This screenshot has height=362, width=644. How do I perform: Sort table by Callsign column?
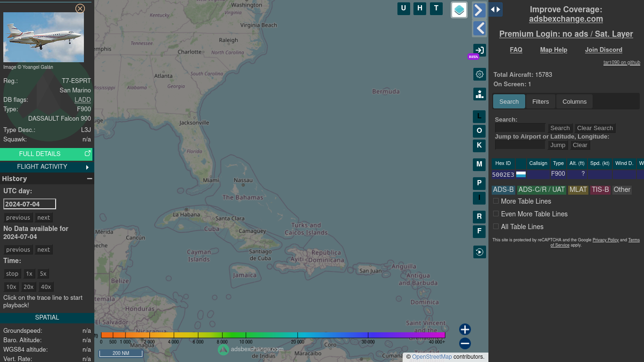click(x=538, y=164)
